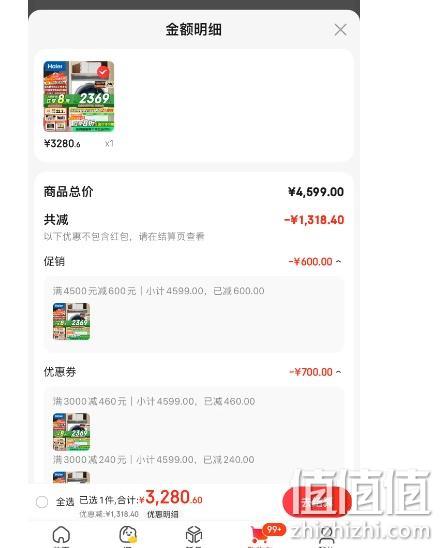Tap the 合计 ¥3,280.60 total amount

coord(171,498)
